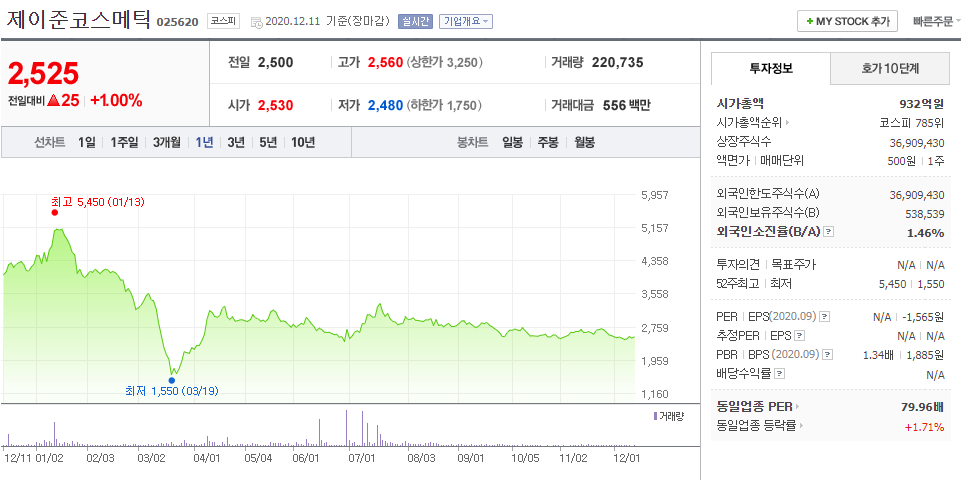Viewport: 968px width, 480px height.
Task: Click the 실시간 button
Action: [415, 21]
